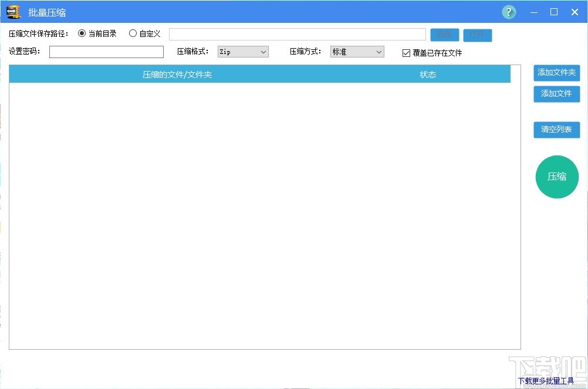Uncheck 覆盖已存在文件

tap(406, 53)
